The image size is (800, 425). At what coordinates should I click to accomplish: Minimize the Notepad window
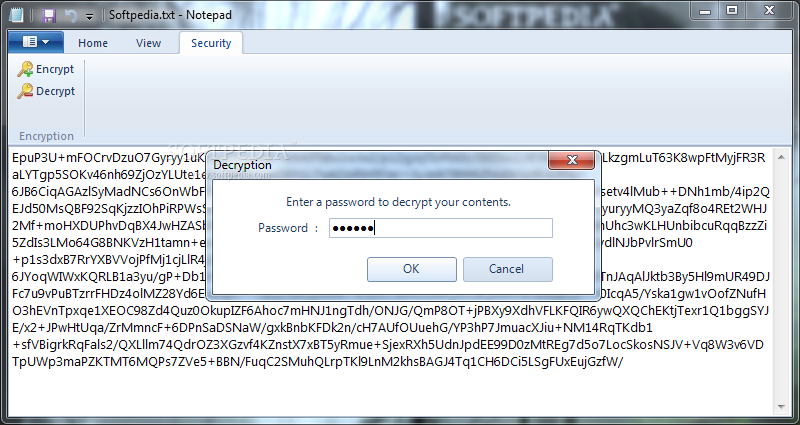click(x=706, y=11)
